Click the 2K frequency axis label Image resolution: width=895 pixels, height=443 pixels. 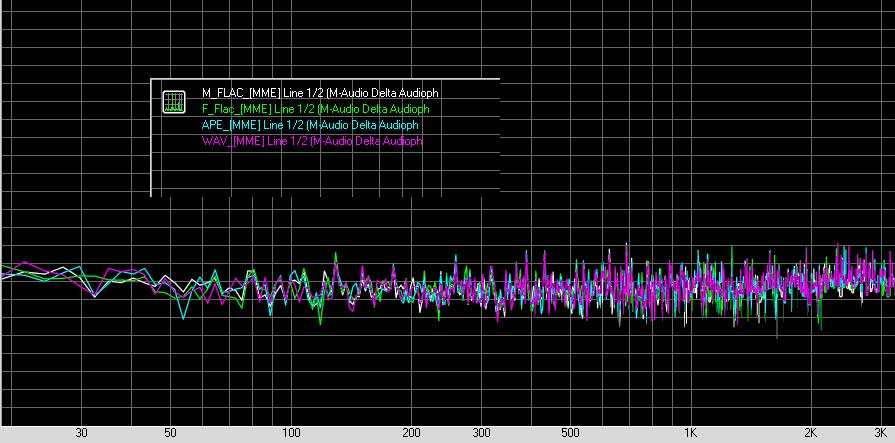pos(812,433)
